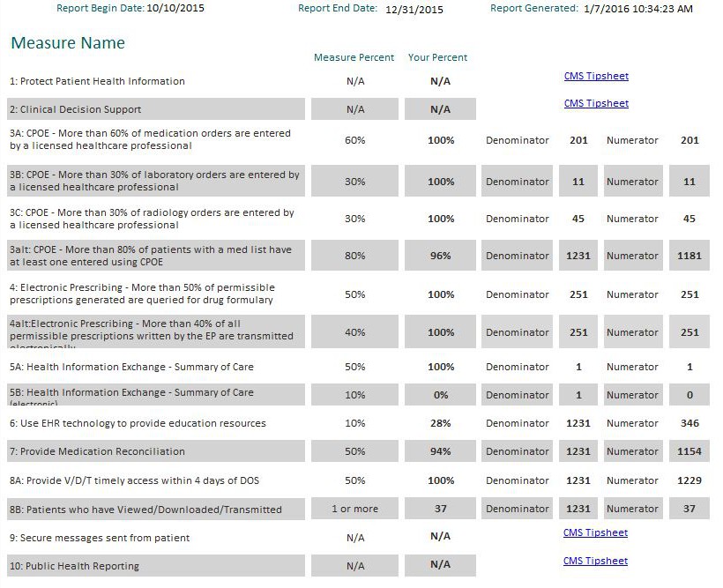Open the CMS Tipsheet for Protect Patient Health Information

[x=596, y=76]
